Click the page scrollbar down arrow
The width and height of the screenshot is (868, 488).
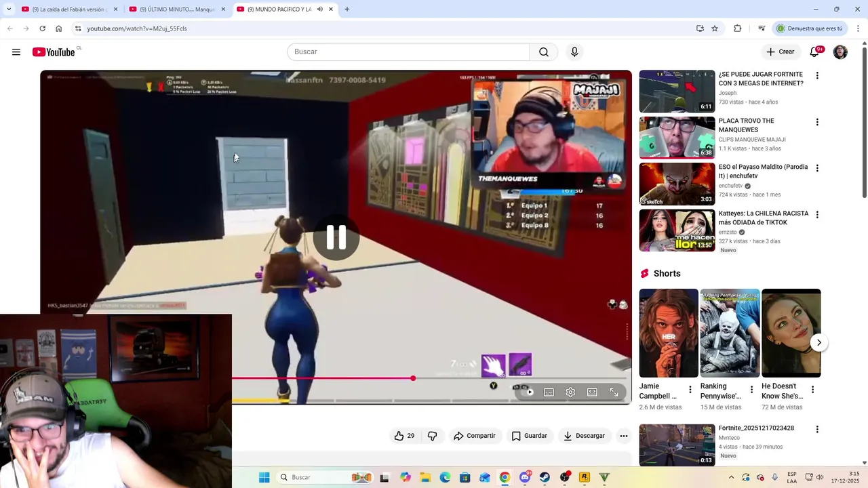click(x=864, y=462)
